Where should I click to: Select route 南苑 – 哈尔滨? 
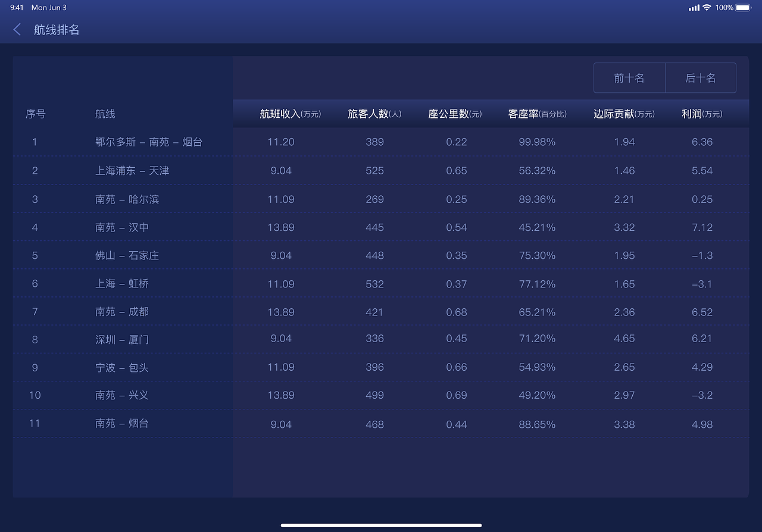point(127,199)
